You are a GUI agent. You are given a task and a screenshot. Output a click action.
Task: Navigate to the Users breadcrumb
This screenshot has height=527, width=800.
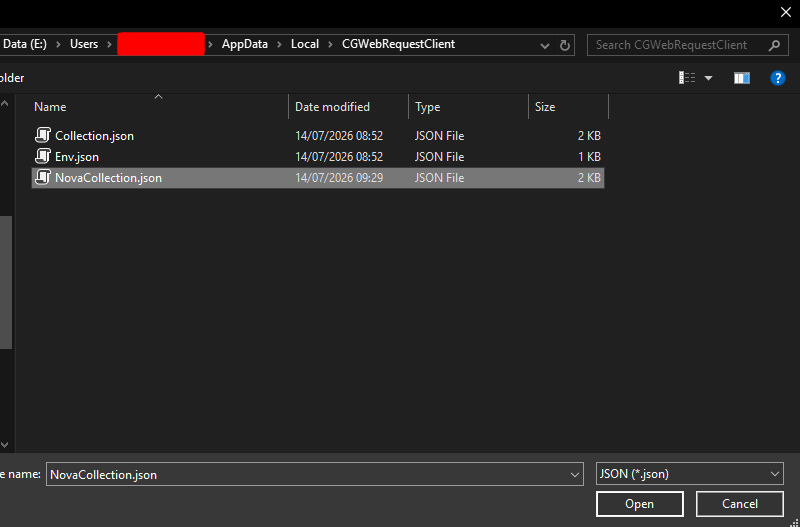[x=84, y=44]
